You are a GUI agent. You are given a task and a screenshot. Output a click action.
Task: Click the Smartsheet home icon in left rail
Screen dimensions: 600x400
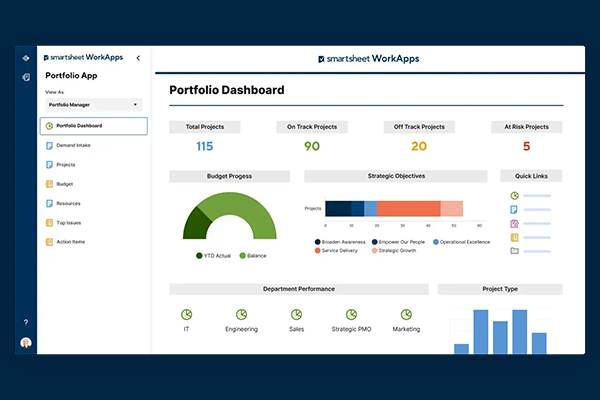[x=25, y=58]
